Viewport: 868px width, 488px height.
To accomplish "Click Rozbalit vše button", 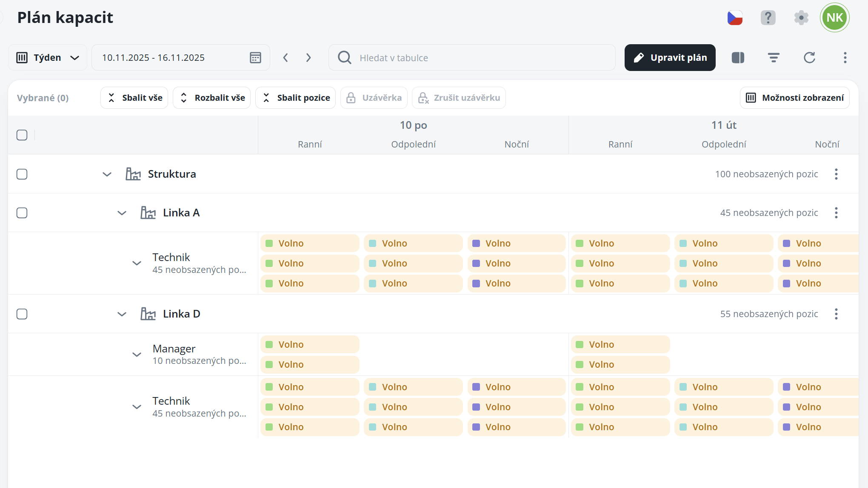I will 212,98.
